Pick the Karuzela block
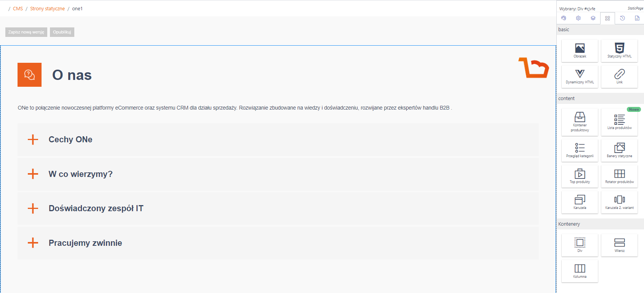The width and height of the screenshot is (644, 293). (580, 202)
